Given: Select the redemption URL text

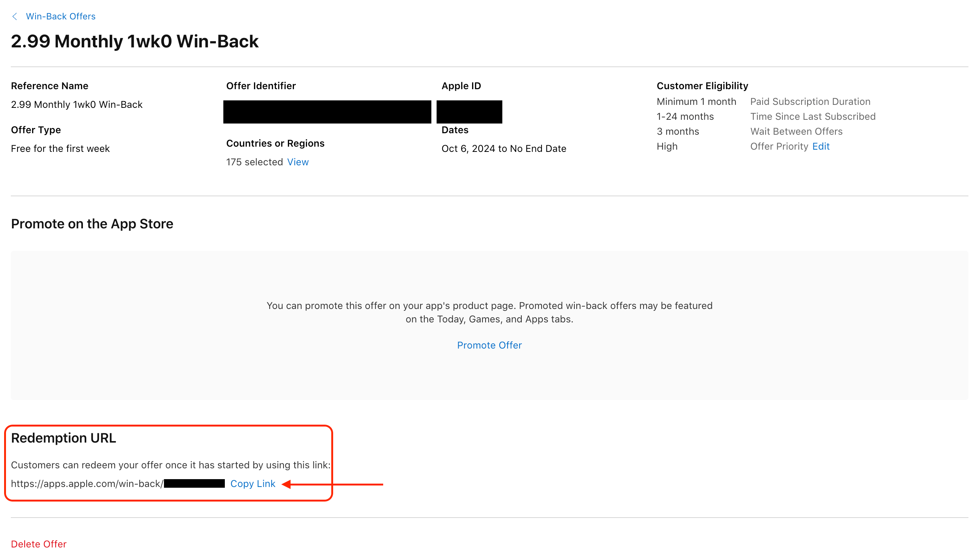Looking at the screenshot, I should [86, 484].
